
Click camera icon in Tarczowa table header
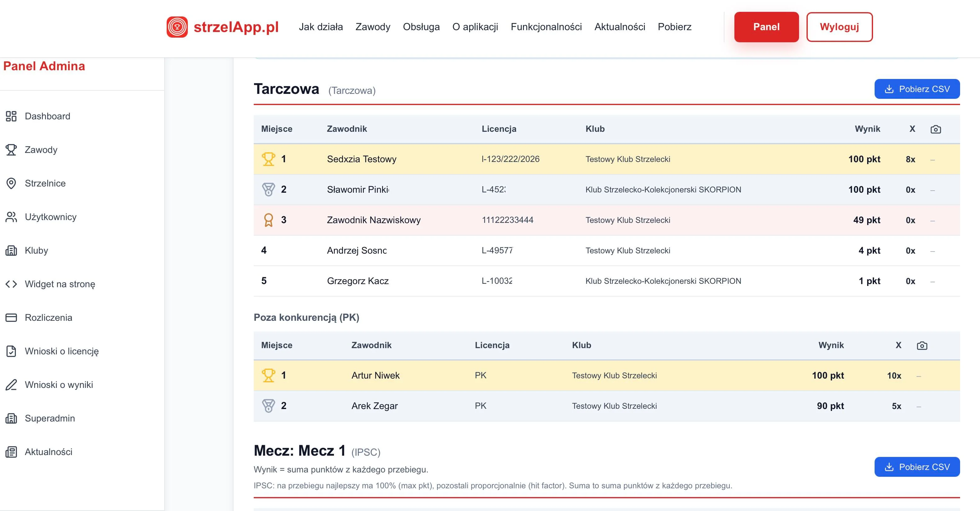[x=936, y=129]
